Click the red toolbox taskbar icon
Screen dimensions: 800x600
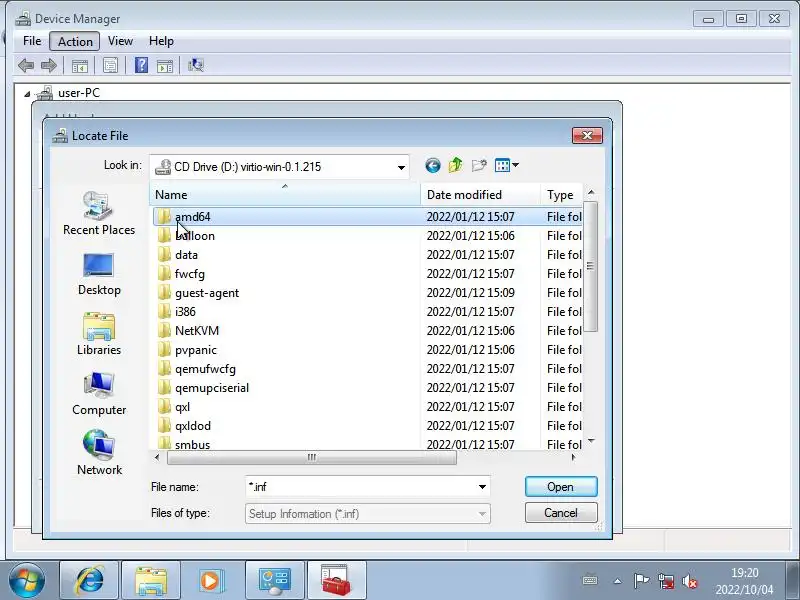click(x=336, y=581)
